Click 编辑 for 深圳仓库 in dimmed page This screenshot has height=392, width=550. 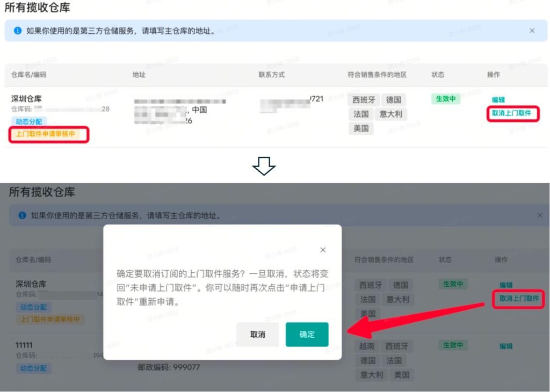[x=506, y=285]
